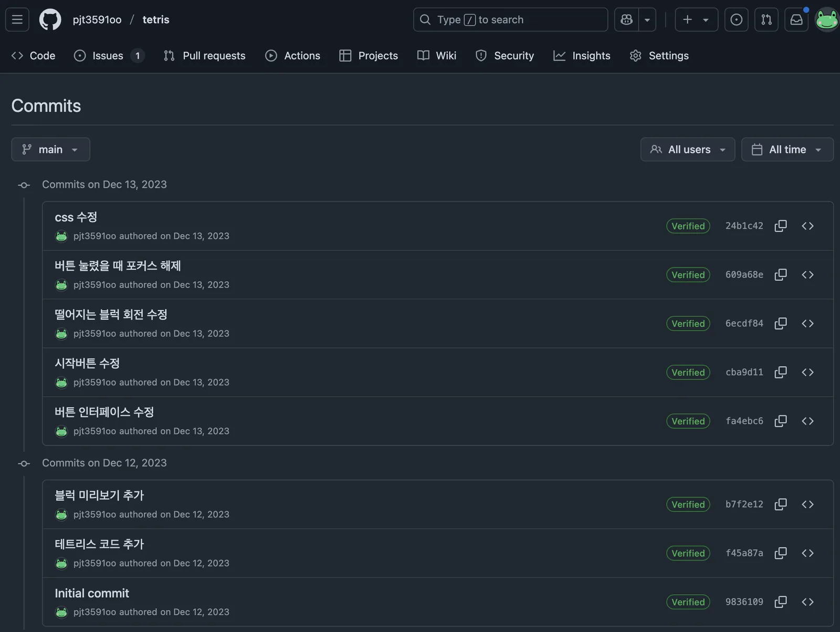840x632 pixels.
Task: Open the Security tab
Action: (505, 56)
